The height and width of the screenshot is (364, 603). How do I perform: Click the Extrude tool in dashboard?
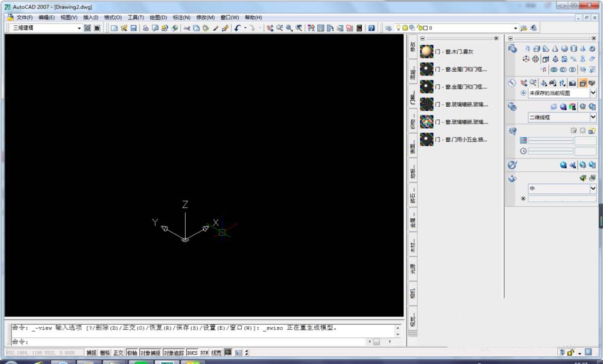coord(546,59)
